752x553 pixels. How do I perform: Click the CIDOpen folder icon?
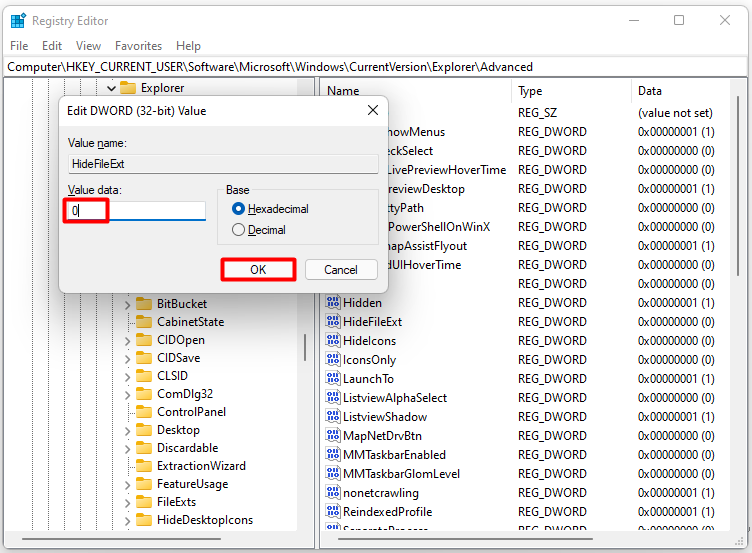[x=144, y=340]
